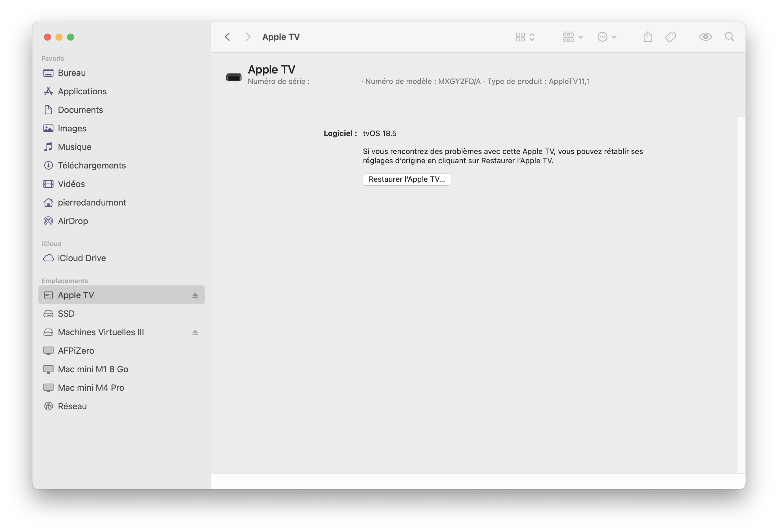Viewport: 778px width, 532px height.
Task: Open Applications in the sidebar
Action: pyautogui.click(x=122, y=91)
